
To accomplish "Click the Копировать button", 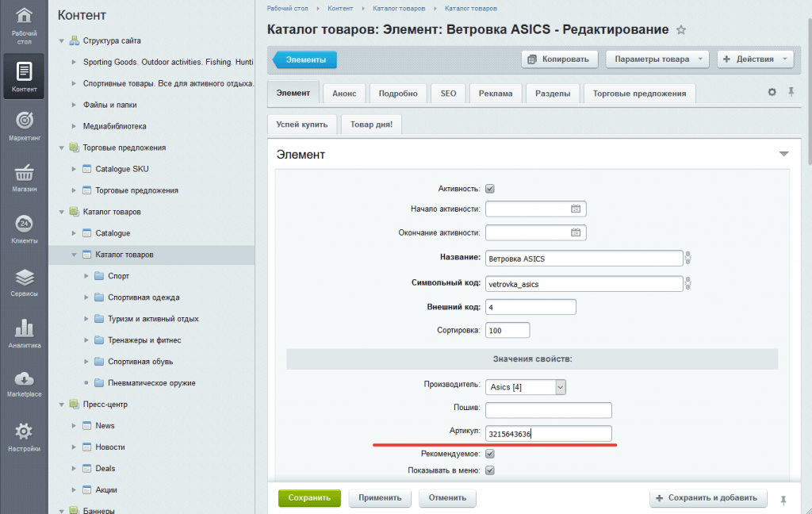I will click(559, 59).
